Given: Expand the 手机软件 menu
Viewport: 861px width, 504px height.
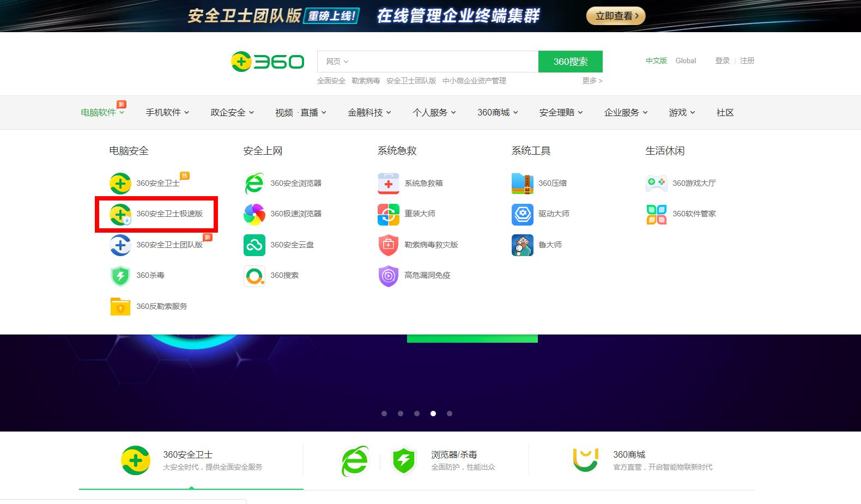Looking at the screenshot, I should click(x=167, y=112).
